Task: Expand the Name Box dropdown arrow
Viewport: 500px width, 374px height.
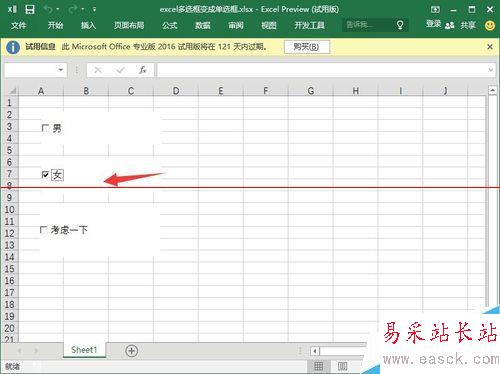Action: coord(61,70)
